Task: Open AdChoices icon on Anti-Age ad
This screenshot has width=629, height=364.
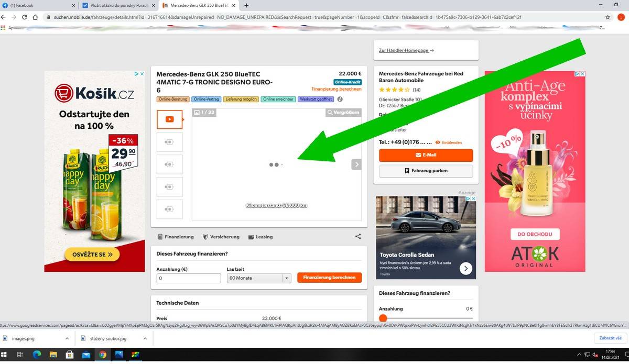Action: point(578,74)
